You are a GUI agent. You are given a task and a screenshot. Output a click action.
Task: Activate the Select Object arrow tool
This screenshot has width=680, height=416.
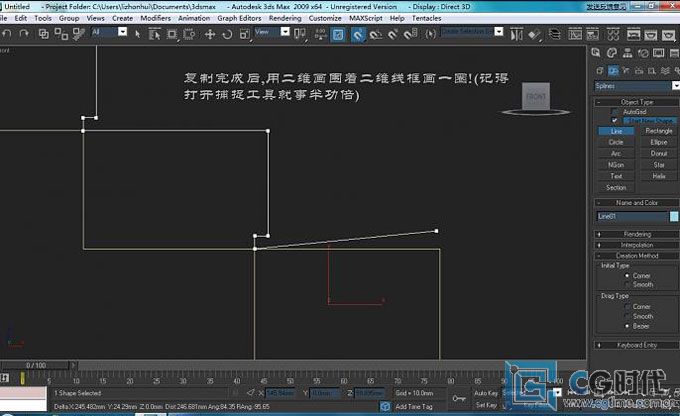point(137,34)
